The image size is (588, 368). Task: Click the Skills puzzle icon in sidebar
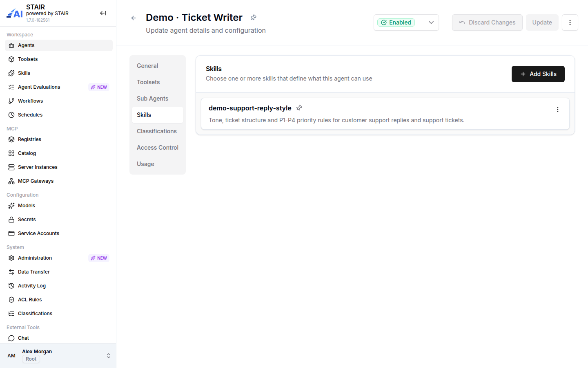tap(11, 73)
